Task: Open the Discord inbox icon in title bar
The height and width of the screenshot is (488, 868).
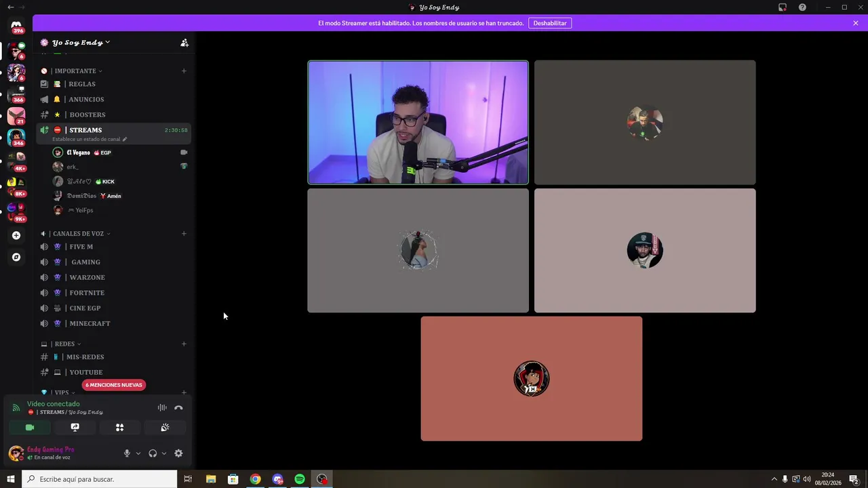Action: pos(783,7)
